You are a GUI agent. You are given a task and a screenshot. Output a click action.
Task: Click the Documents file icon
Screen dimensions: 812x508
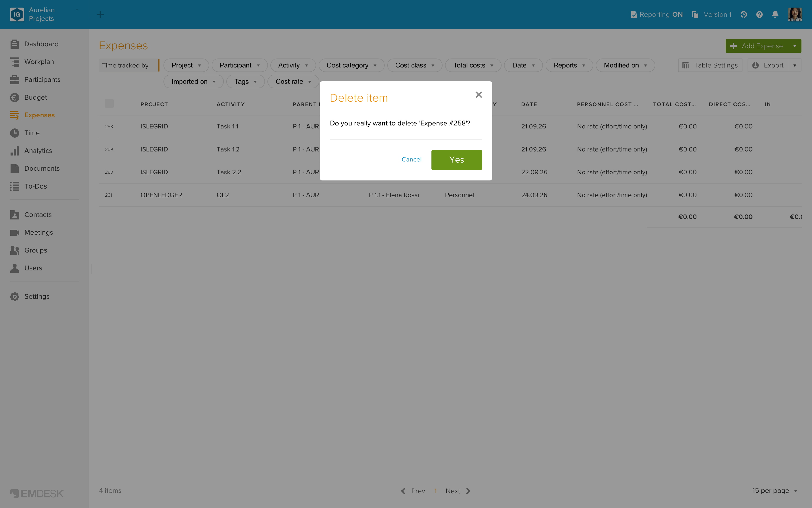click(14, 169)
